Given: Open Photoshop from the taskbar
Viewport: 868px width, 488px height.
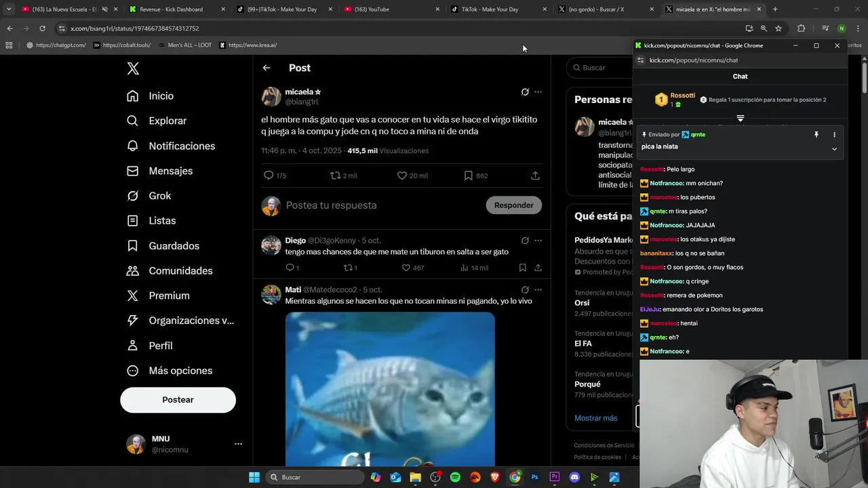Looking at the screenshot, I should [x=534, y=477].
